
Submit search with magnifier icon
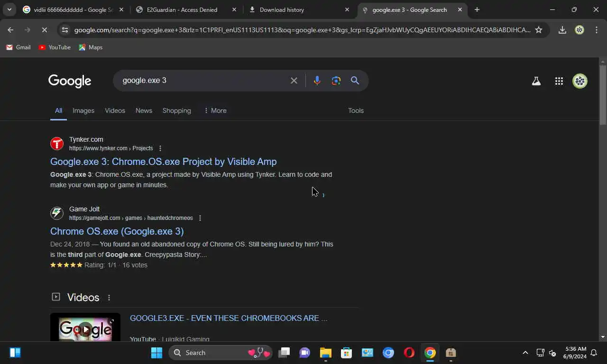(355, 81)
